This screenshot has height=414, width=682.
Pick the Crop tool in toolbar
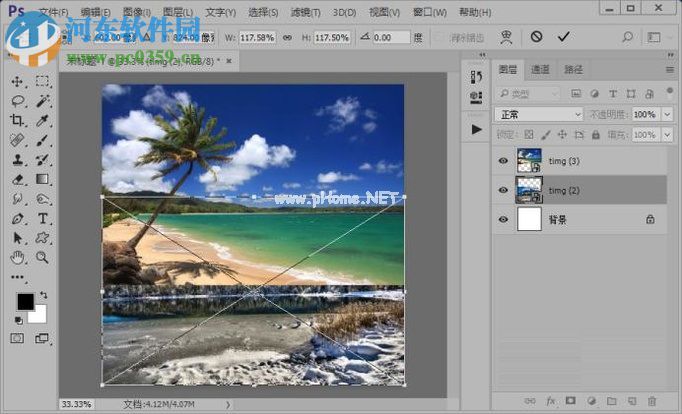click(x=18, y=121)
